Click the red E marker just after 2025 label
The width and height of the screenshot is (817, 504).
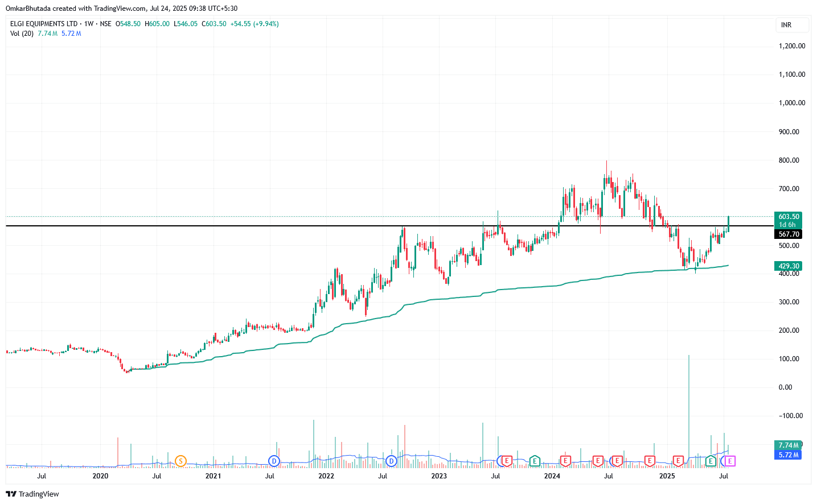[x=678, y=461]
